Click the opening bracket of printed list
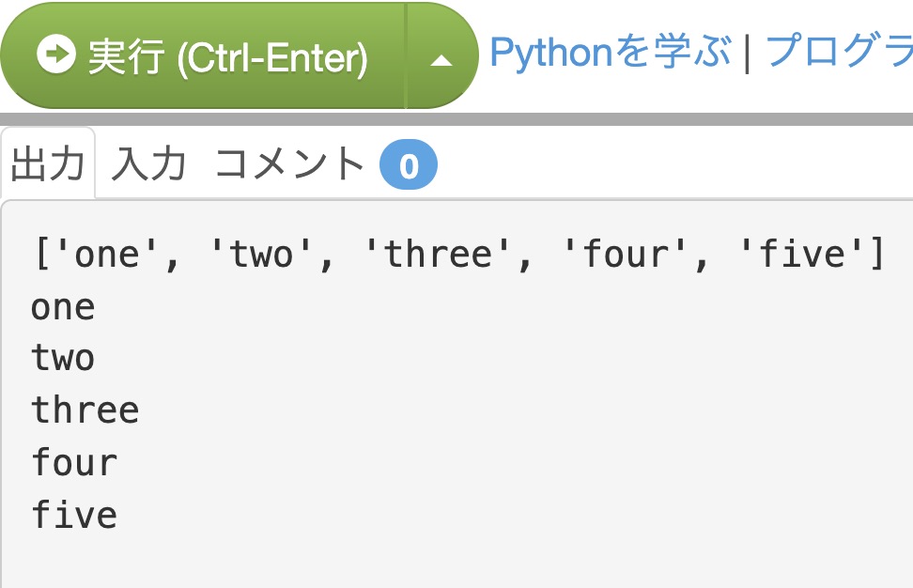The height and width of the screenshot is (588, 913). (x=42, y=254)
